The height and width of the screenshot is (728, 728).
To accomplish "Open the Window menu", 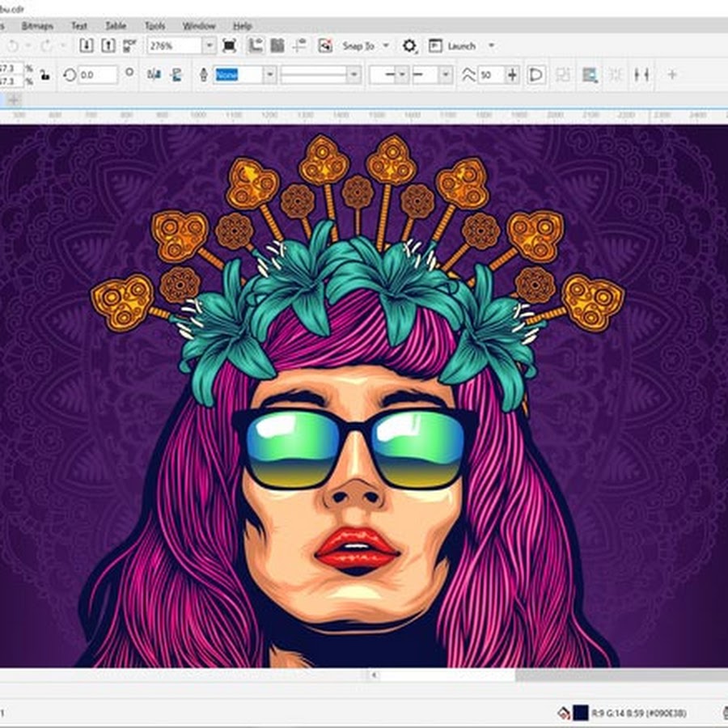I will (199, 26).
